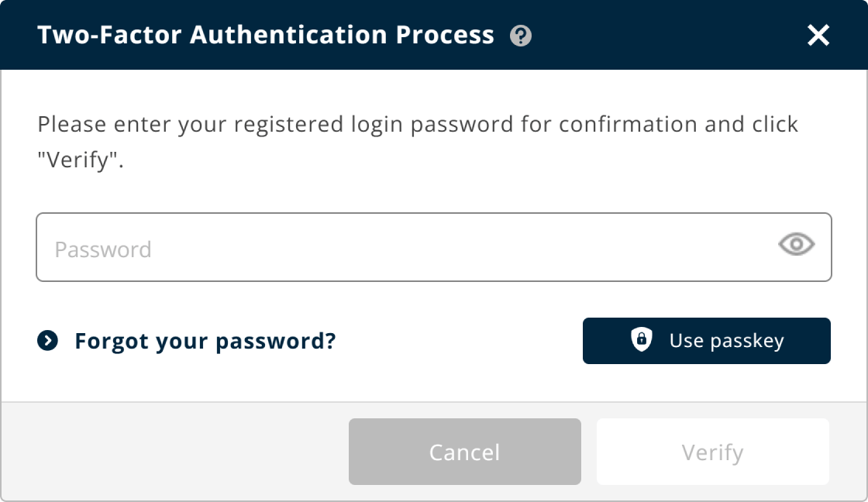Click the Two-Factor Authentication Process title text
The width and height of the screenshot is (868, 502).
pos(265,35)
